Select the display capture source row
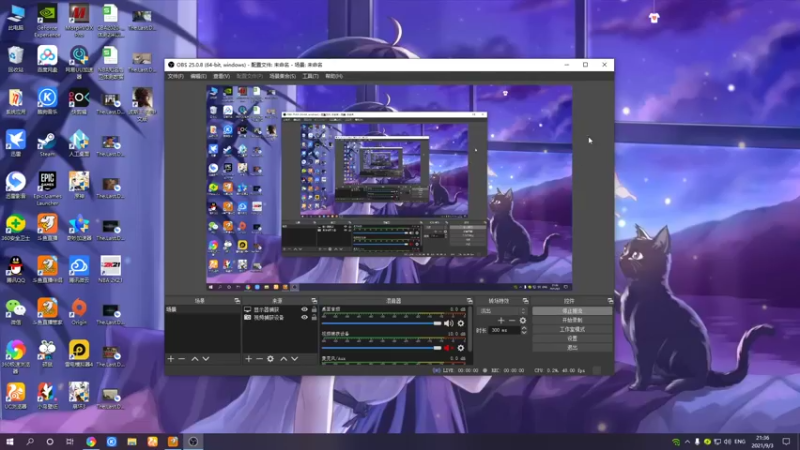Viewport: 800px width, 450px height. 280,309
